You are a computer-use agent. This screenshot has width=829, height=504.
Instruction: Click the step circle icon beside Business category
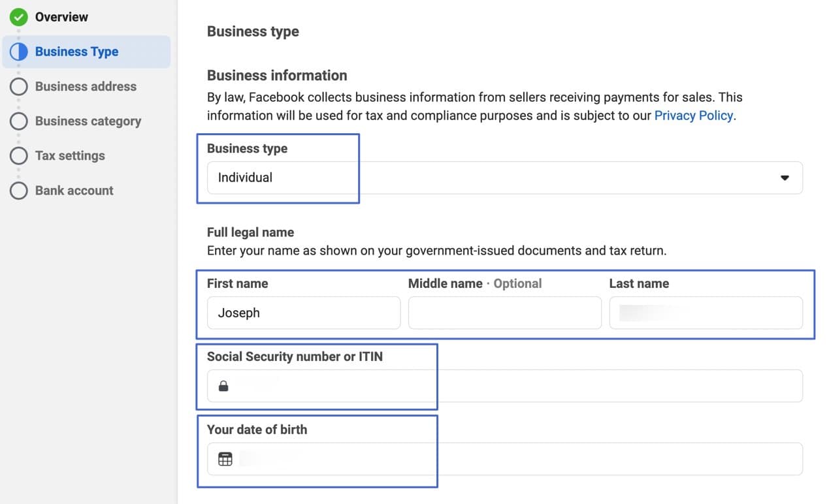click(x=19, y=121)
